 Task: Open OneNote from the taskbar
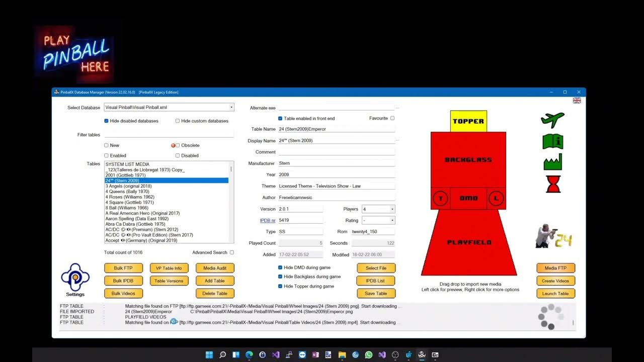[x=315, y=354]
